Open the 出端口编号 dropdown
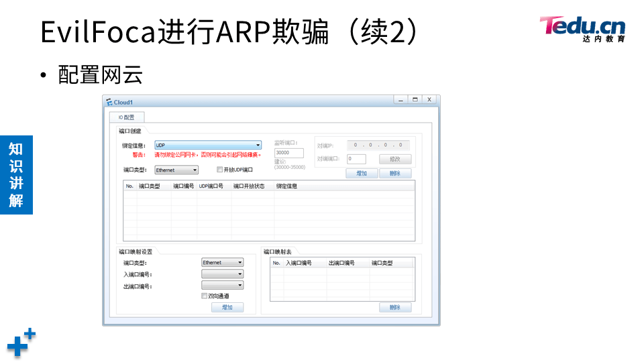 point(222,286)
